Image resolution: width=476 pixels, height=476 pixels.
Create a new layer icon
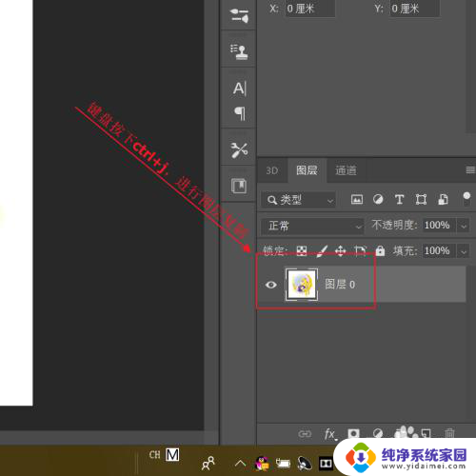(426, 433)
